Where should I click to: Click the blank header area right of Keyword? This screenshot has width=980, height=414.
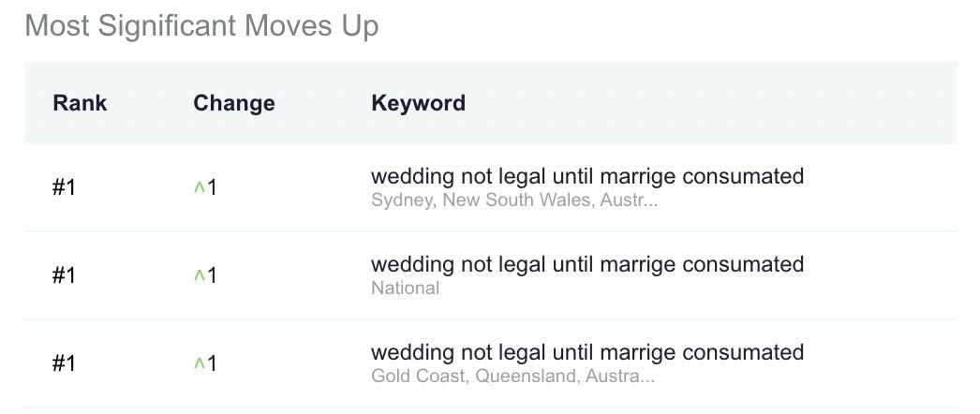tap(712, 103)
